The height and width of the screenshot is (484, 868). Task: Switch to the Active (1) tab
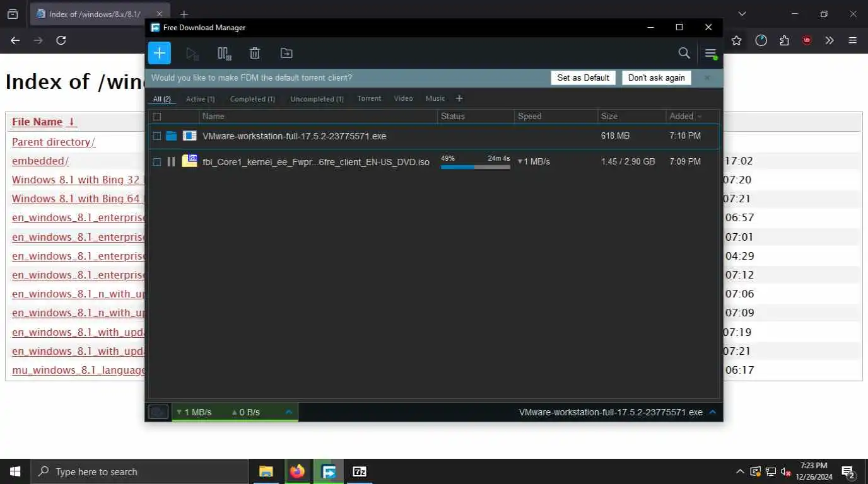[200, 99]
